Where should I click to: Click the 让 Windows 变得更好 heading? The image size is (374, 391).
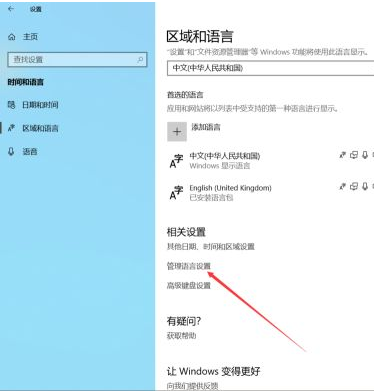pos(213,371)
